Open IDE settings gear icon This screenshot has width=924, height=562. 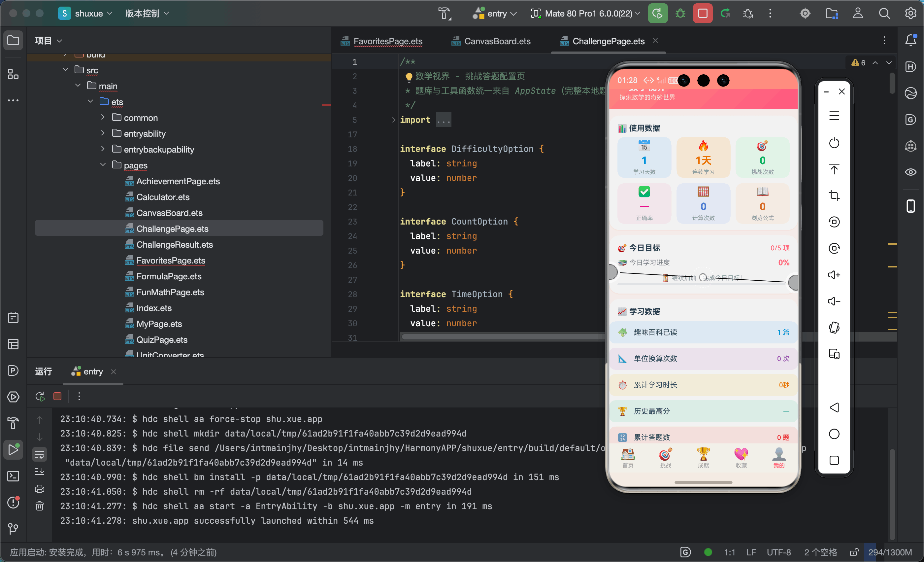click(x=910, y=14)
